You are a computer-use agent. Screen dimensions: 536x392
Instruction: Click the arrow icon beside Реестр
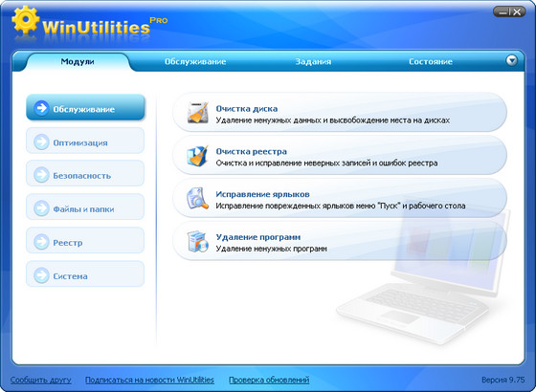click(x=41, y=242)
